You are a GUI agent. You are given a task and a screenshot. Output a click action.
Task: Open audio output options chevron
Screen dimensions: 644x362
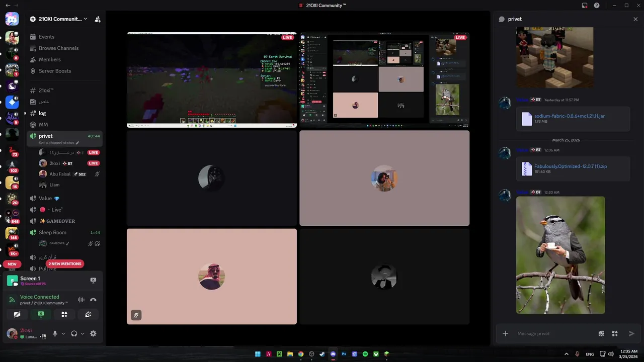pyautogui.click(x=83, y=333)
